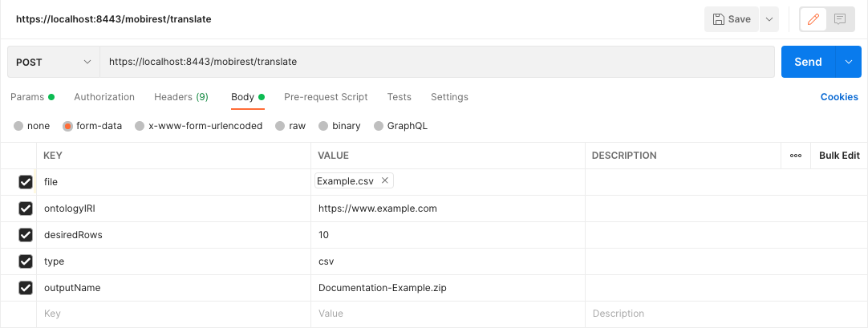Screen dimensions: 868x328
Task: Click the type key cell
Action: tap(174, 261)
